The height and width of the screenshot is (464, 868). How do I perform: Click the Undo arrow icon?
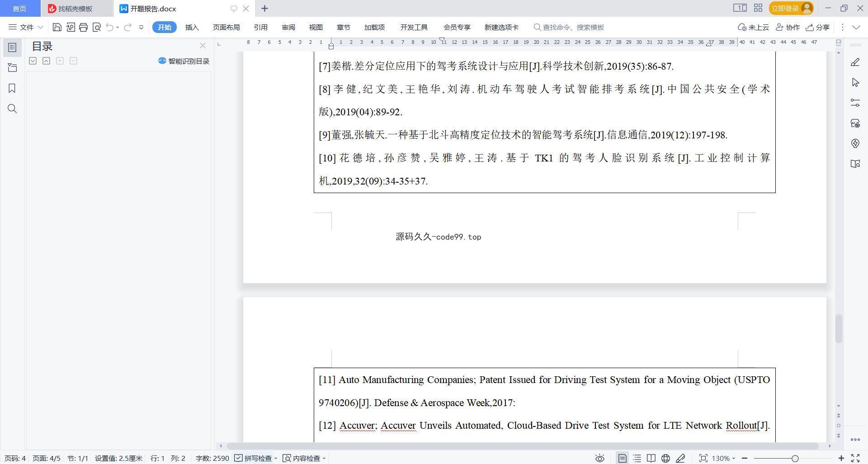[x=109, y=27]
